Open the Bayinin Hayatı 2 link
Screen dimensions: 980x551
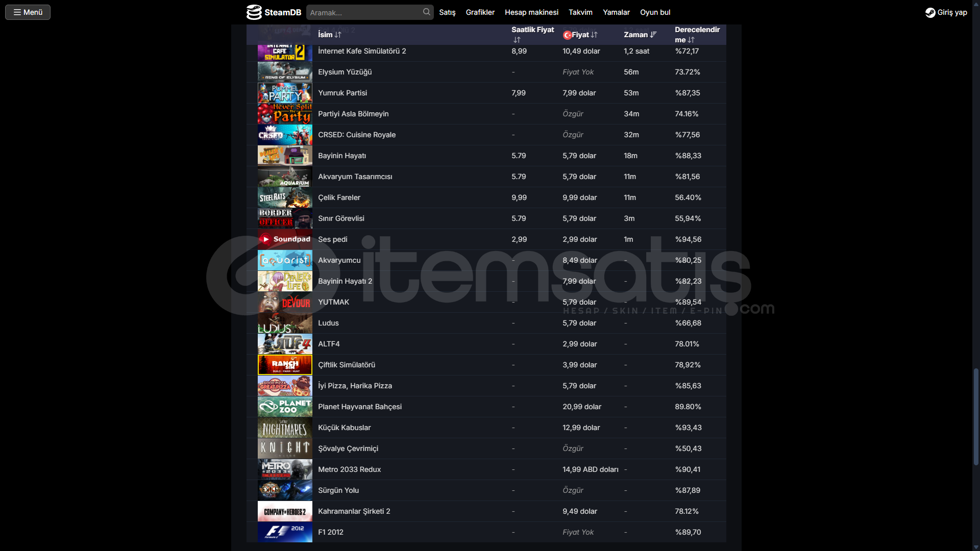tap(345, 281)
